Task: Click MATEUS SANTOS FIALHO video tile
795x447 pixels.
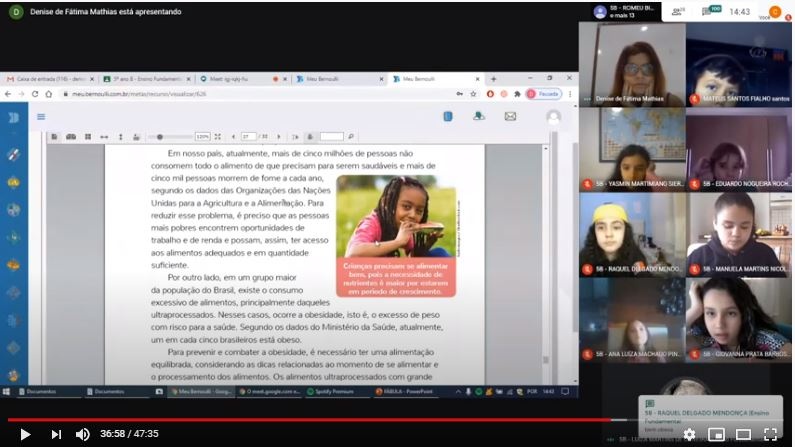Action: pyautogui.click(x=739, y=64)
